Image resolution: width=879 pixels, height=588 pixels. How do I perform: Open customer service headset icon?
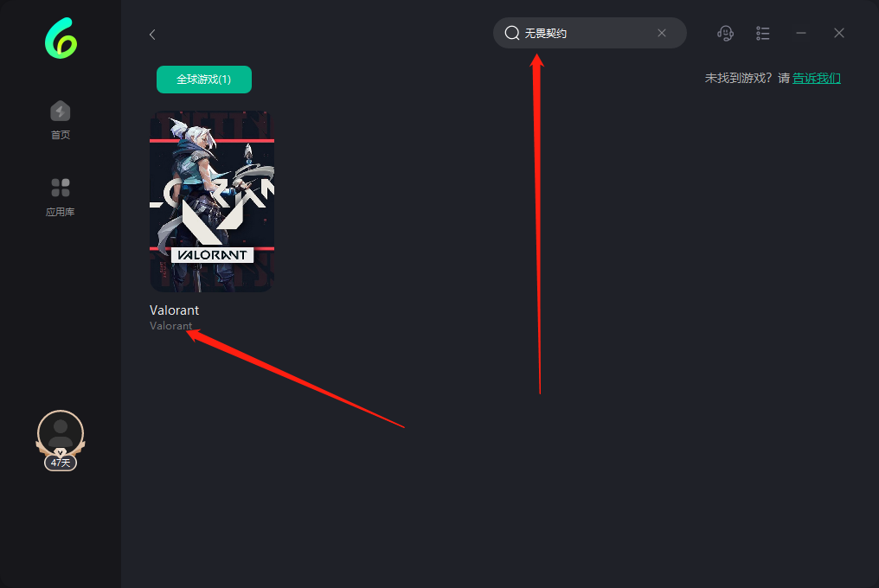(x=725, y=33)
